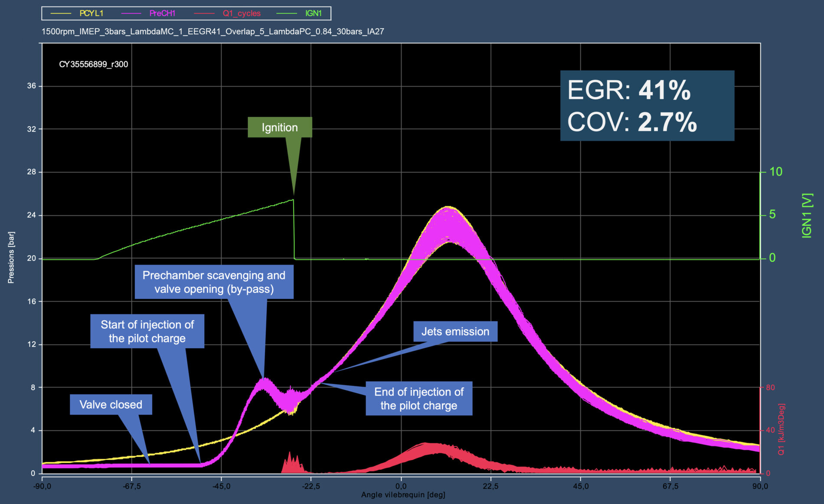Click the PCYL1 legend entry

[x=91, y=13]
